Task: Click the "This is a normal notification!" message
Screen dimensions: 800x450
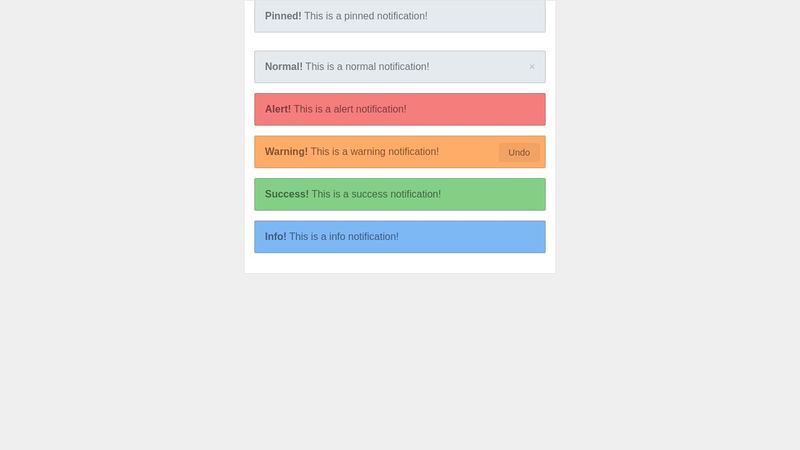Action: point(367,67)
